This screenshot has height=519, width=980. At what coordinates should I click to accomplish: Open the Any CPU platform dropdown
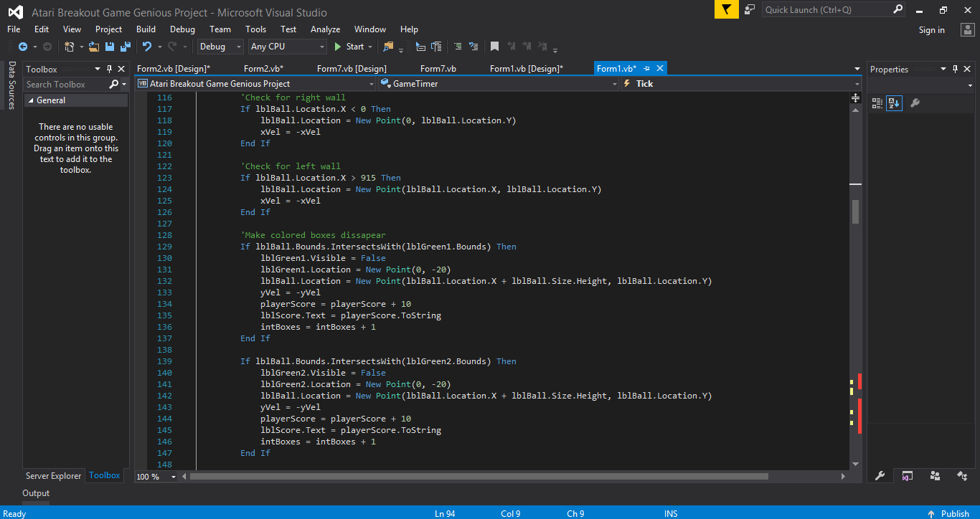pos(288,47)
